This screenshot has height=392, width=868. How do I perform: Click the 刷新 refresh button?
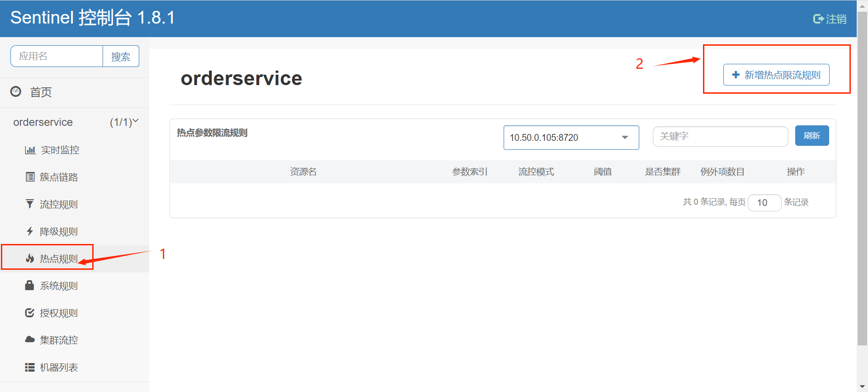coord(812,135)
